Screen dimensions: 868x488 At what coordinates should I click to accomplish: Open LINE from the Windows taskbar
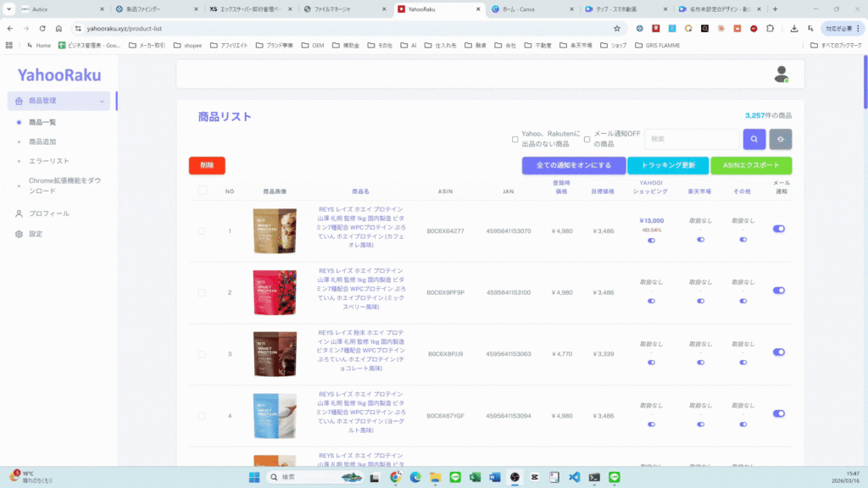click(454, 477)
